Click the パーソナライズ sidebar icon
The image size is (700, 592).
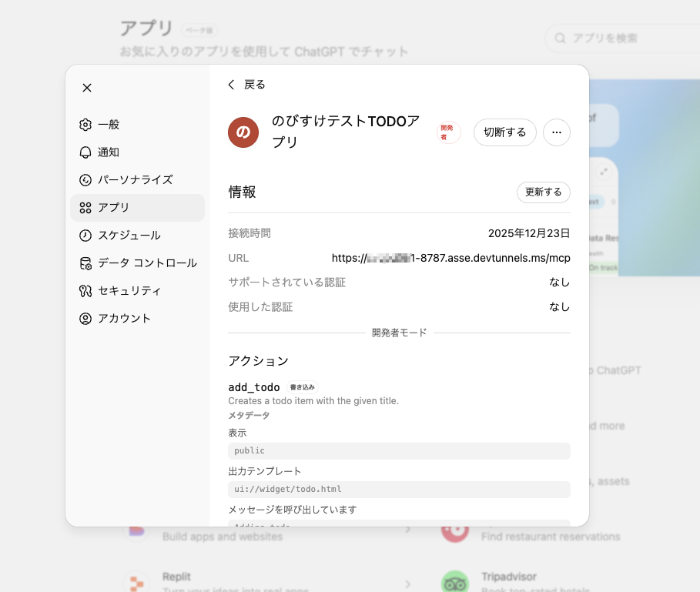[x=85, y=180]
